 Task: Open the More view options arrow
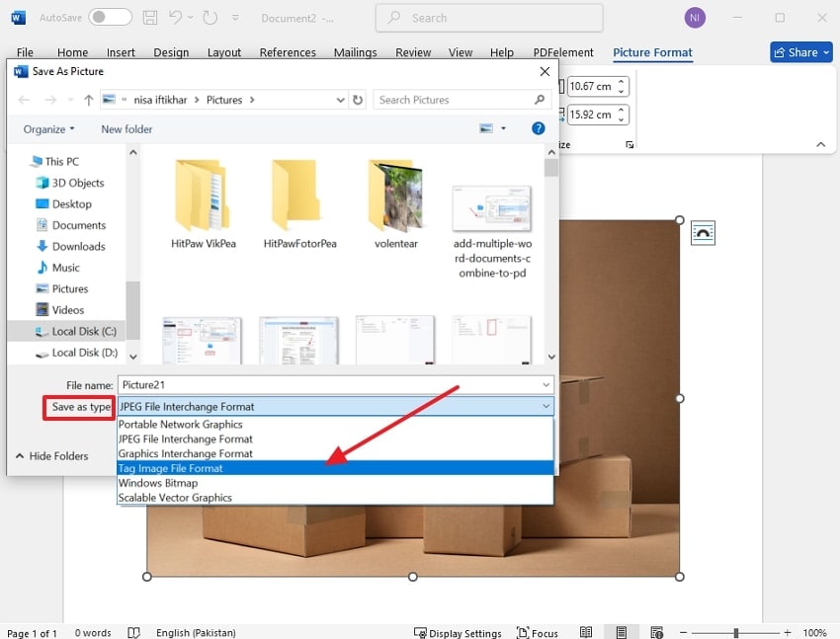click(x=503, y=128)
